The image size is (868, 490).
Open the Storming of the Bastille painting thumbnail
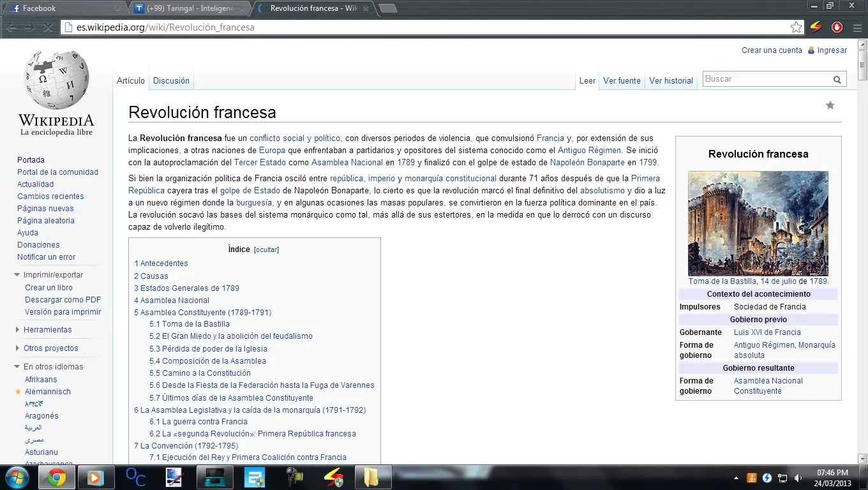point(758,223)
